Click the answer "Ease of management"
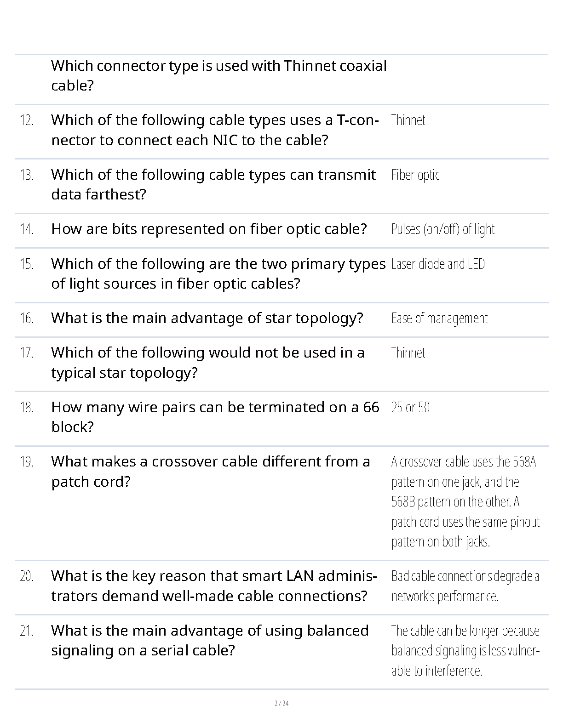The height and width of the screenshot is (728, 563). point(439,318)
